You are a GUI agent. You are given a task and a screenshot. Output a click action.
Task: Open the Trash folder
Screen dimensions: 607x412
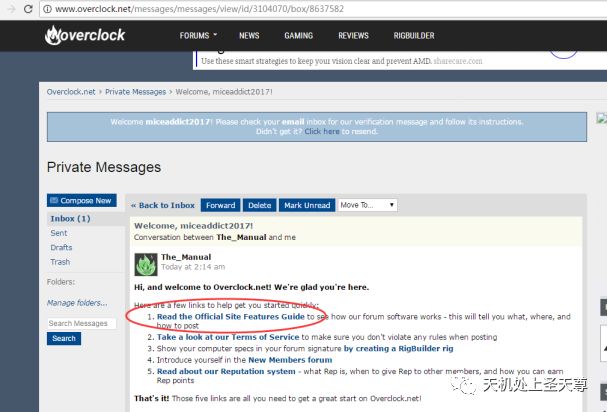click(60, 262)
